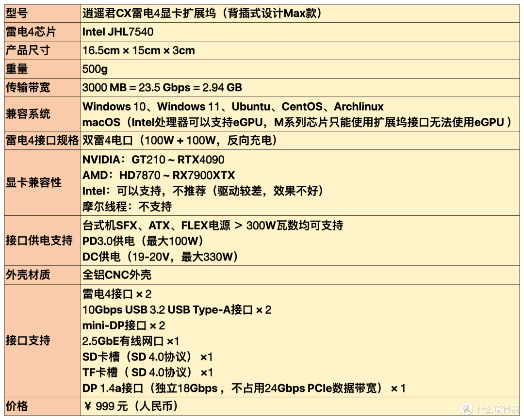
Task: Click the 重量 label cell
Action: [42, 69]
